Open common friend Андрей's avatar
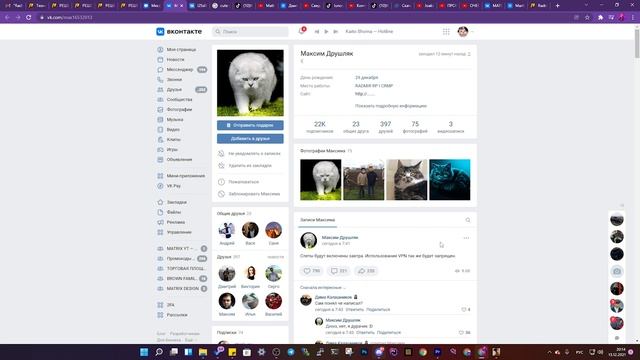640x360 pixels. (227, 230)
